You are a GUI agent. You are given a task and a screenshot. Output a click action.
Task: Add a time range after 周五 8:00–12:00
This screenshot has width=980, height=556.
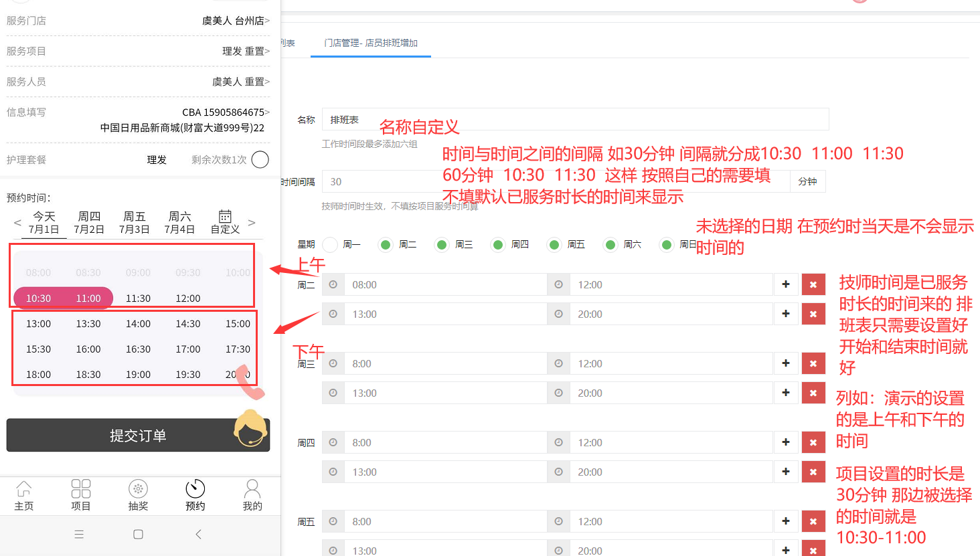(786, 522)
